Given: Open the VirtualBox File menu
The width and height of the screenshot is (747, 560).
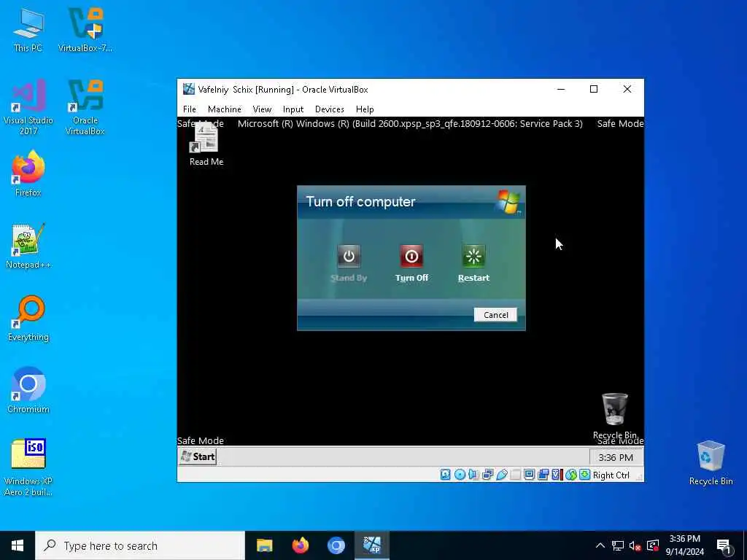Looking at the screenshot, I should pyautogui.click(x=190, y=109).
